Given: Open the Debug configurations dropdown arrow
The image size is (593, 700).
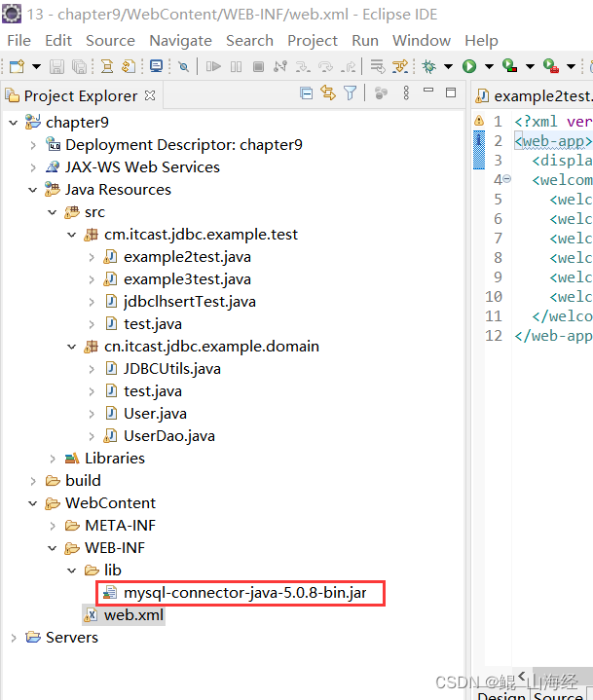Looking at the screenshot, I should point(448,66).
